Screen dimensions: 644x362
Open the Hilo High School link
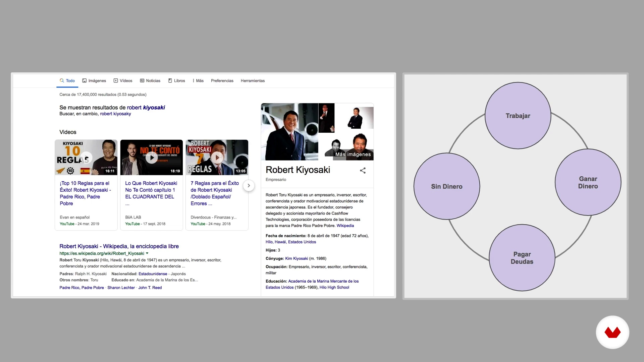334,288
